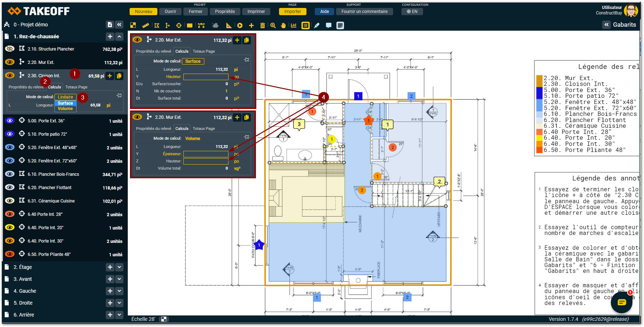Switch to Totaux Page tab in sidebar
Screen dimensions: 644x327
click(76, 87)
